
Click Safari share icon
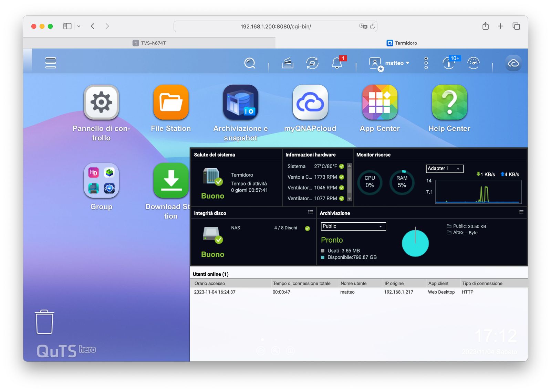tap(486, 26)
